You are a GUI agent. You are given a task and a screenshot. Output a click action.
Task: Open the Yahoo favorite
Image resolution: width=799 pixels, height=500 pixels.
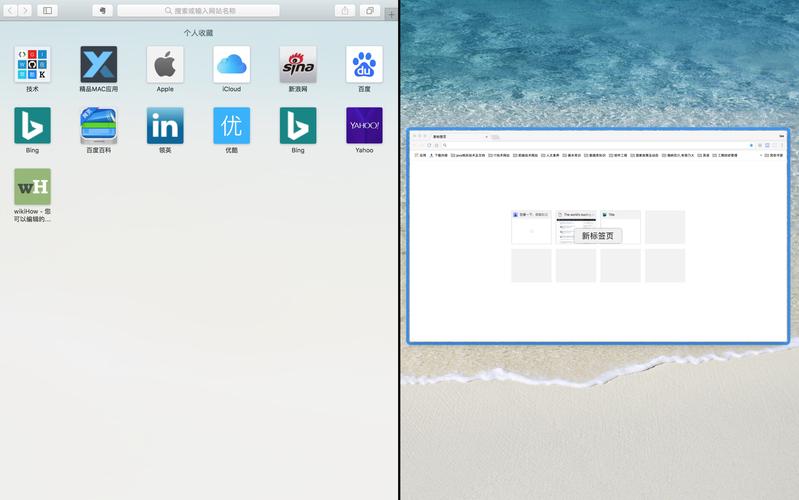pos(364,125)
